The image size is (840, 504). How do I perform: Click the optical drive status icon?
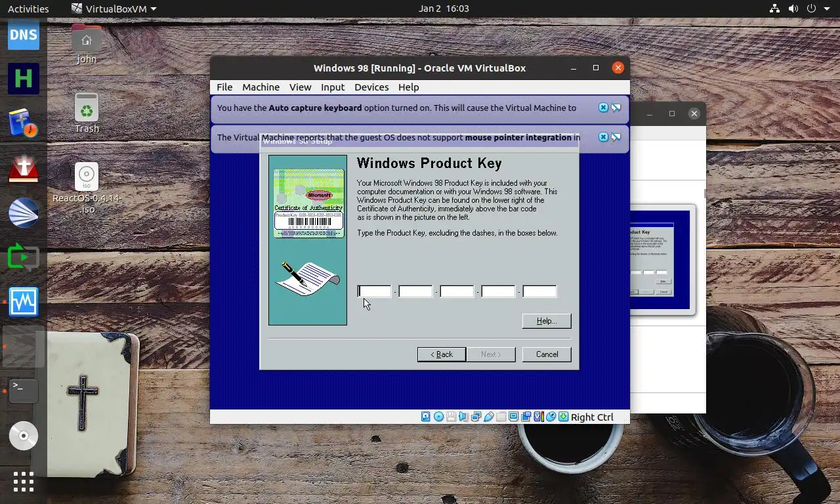click(438, 417)
